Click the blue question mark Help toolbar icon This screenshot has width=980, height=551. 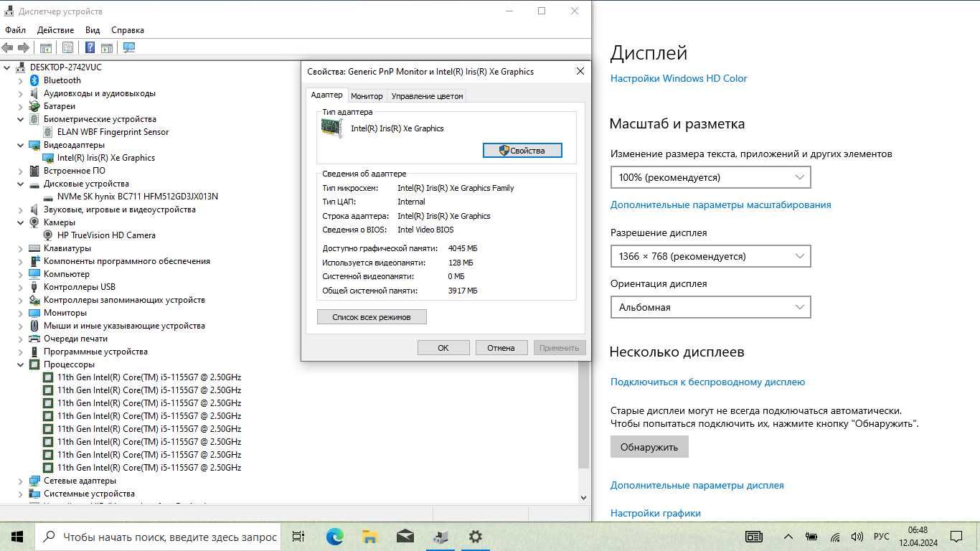[x=90, y=47]
